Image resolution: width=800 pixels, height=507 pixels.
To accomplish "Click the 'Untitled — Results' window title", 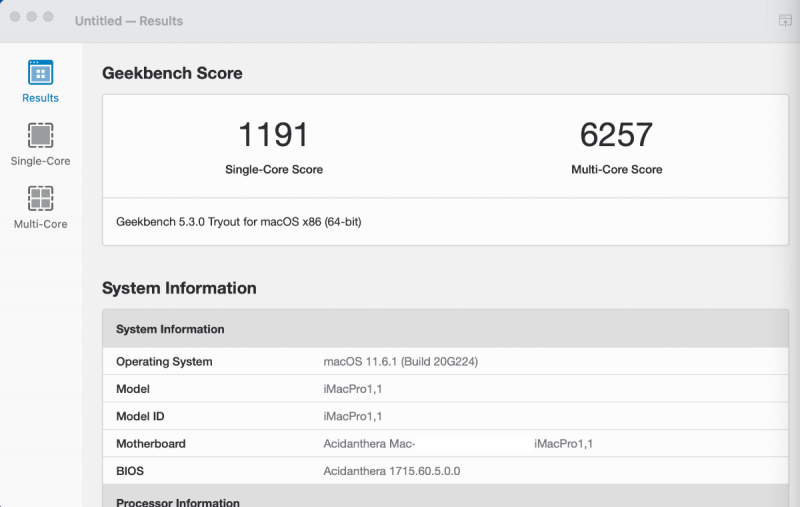I will click(129, 21).
